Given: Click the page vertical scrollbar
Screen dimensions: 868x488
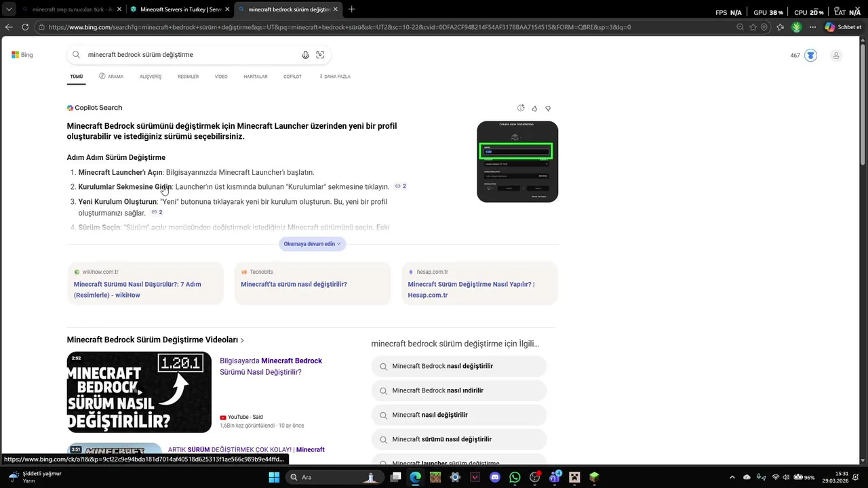Looking at the screenshot, I should point(863,251).
